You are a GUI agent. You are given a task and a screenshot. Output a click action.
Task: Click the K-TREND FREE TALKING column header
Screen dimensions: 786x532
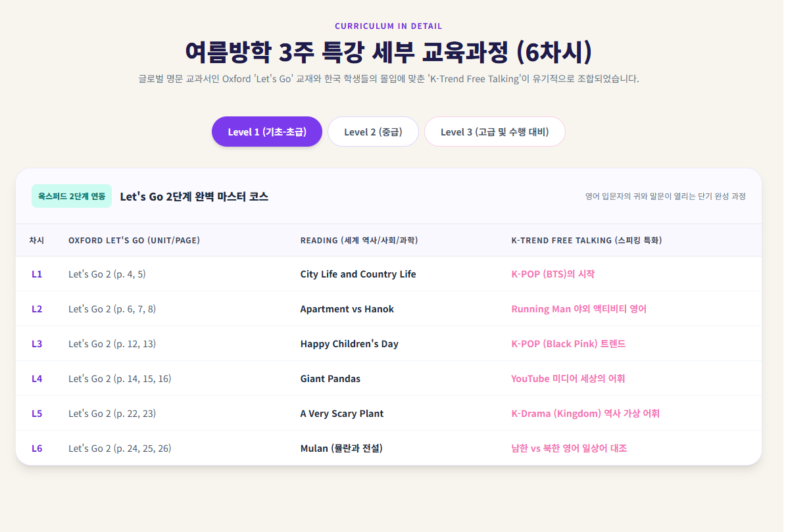587,241
